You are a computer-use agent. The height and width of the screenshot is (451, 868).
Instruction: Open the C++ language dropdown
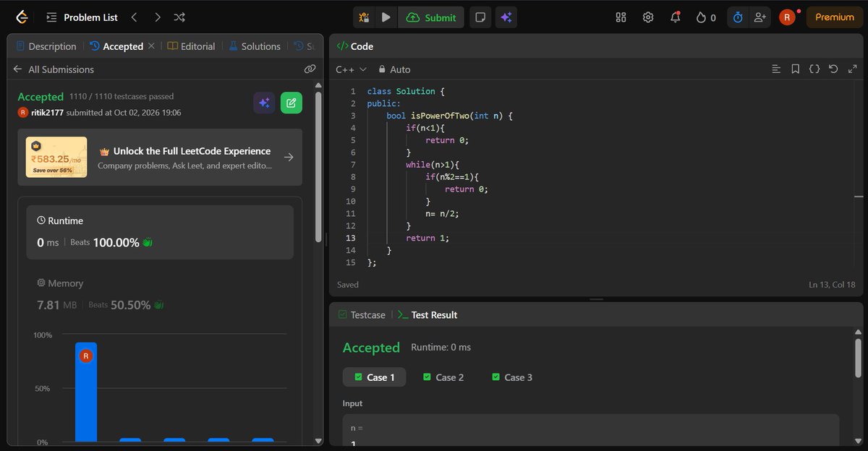[x=352, y=69]
